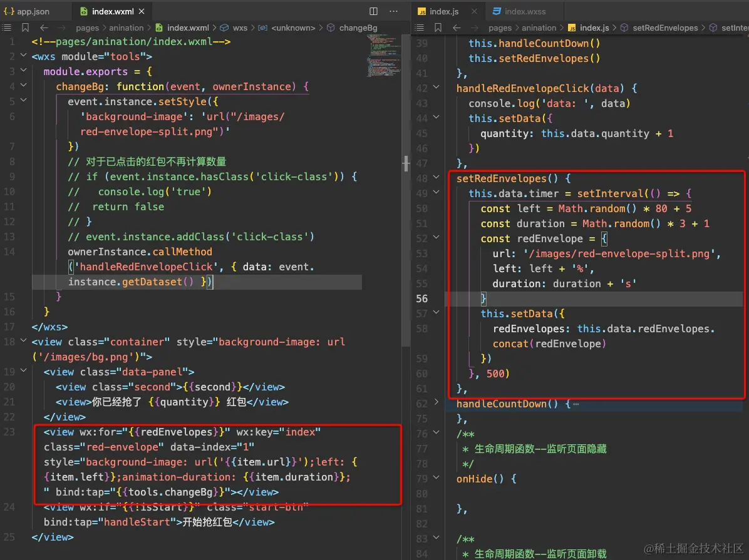Click 'bind:tap="handleStart"' text
Viewport: 749px width, 560px height.
[110, 522]
